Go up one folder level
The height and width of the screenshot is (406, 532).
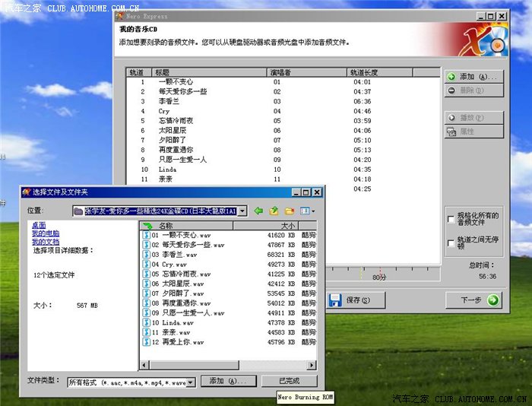click(274, 211)
